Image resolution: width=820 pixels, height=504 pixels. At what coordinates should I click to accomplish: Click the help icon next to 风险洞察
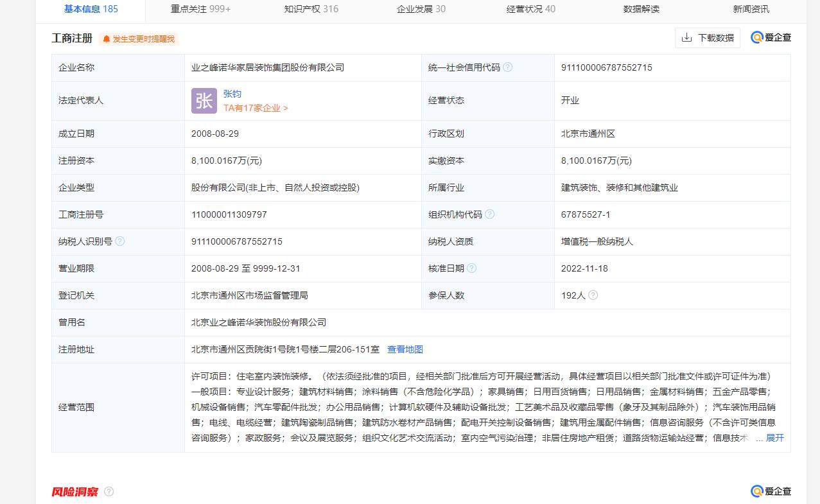109,491
